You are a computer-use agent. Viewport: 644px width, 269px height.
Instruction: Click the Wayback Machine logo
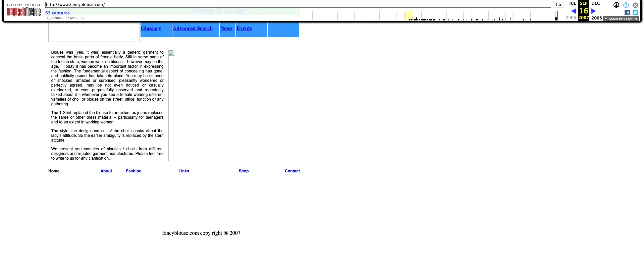24,12
